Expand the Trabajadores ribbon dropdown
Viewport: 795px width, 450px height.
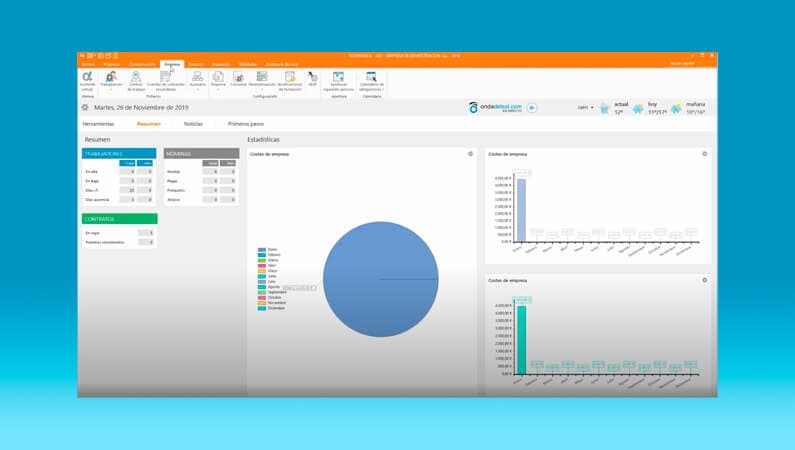tap(111, 90)
